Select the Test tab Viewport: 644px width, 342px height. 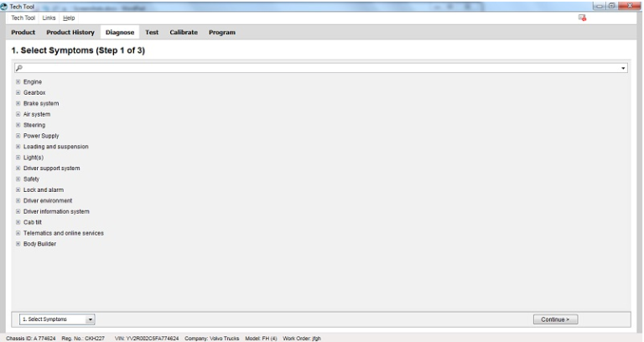coord(152,32)
